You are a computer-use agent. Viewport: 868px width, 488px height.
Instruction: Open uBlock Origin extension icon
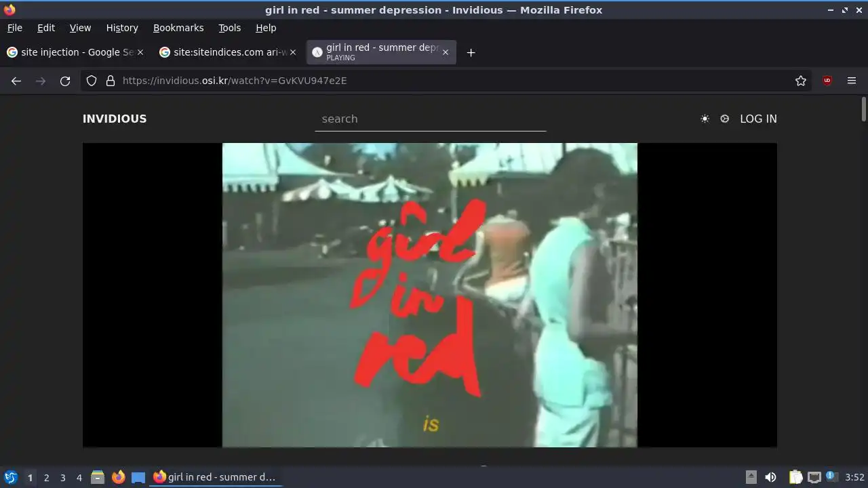tap(827, 81)
